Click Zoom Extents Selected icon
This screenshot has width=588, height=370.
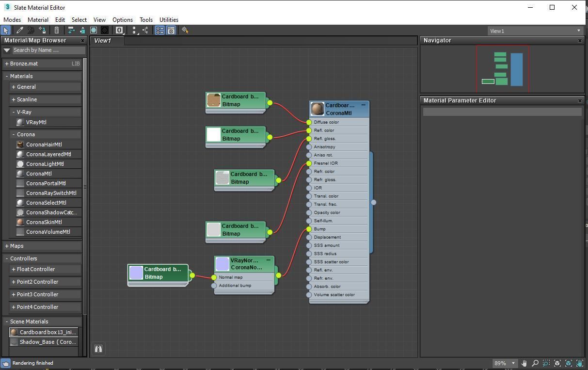click(569, 363)
